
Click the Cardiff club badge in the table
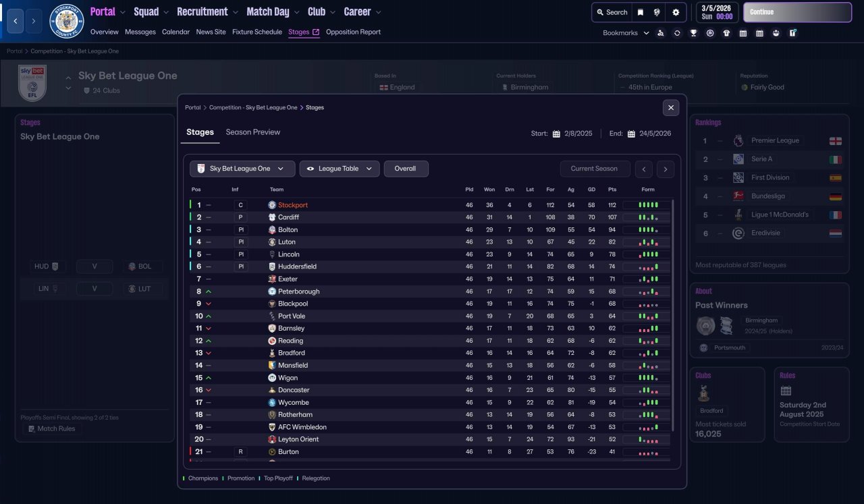[x=272, y=217]
